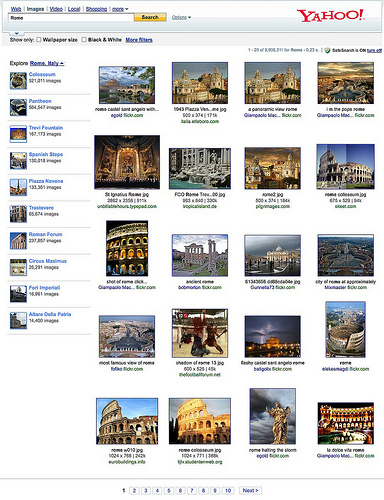Switch to the Shopping search tab
Image resolution: width=384 pixels, height=500 pixels.
96,9
